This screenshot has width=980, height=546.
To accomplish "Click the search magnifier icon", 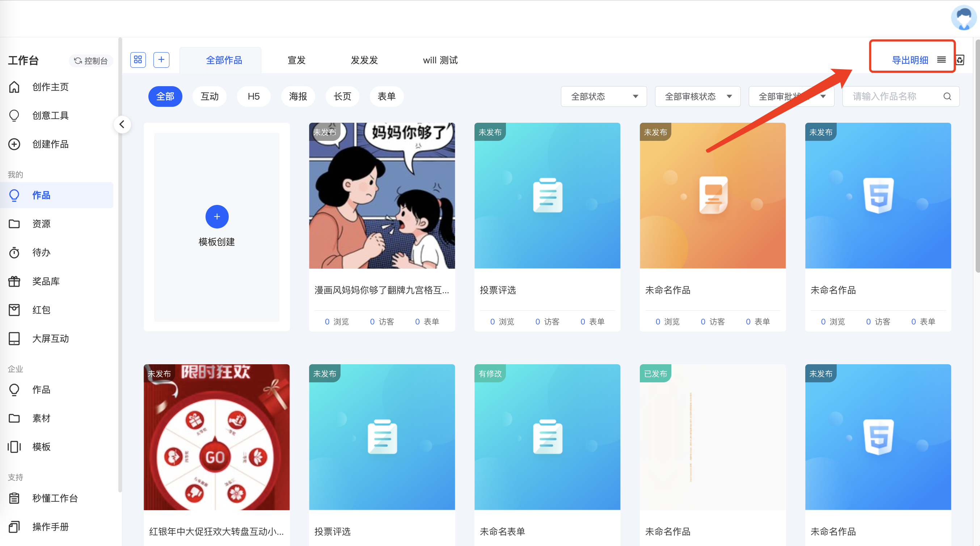I will pos(947,96).
